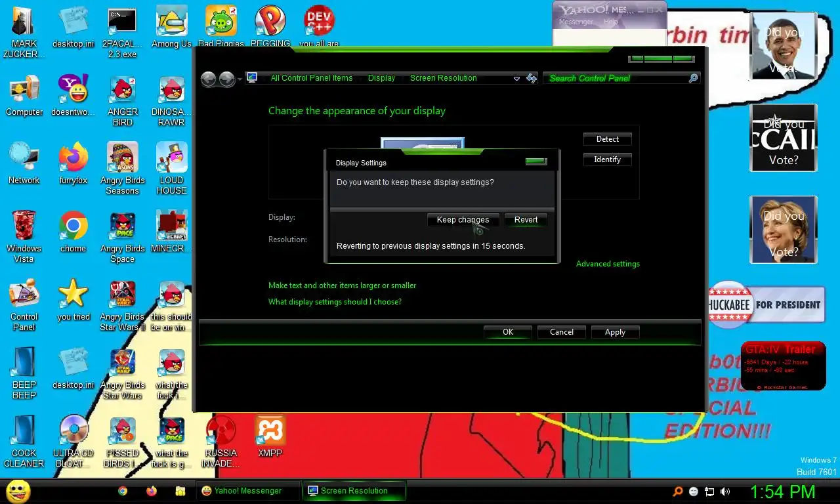The width and height of the screenshot is (840, 504).
Task: Click the address bar location icon
Action: point(252,78)
